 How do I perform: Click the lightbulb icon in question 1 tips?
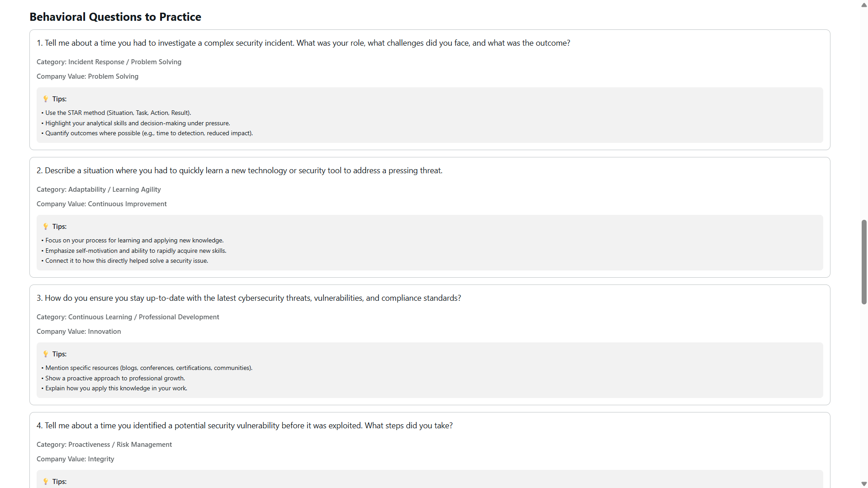point(46,99)
